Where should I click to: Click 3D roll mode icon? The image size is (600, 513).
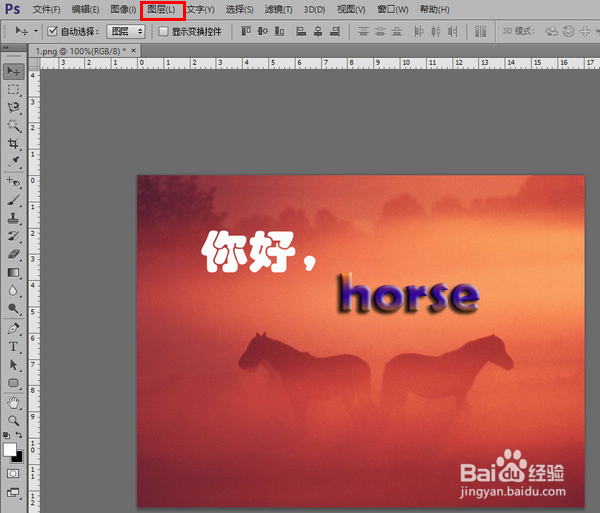point(569,31)
